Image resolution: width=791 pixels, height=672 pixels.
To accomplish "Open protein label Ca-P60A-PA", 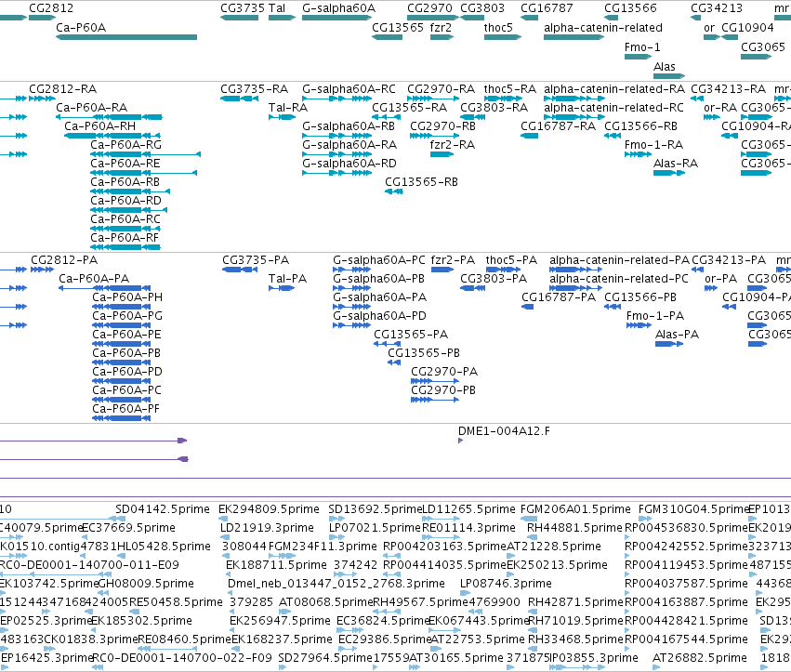I will tap(94, 279).
